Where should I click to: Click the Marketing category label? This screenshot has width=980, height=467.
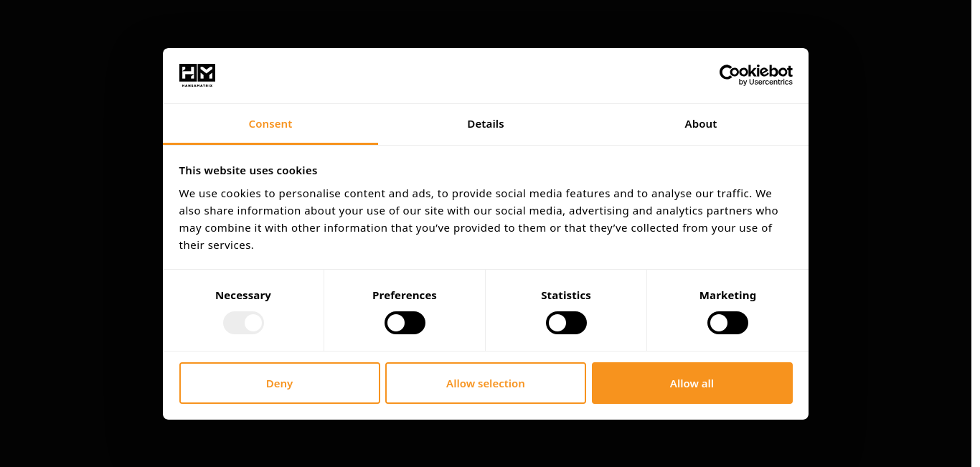point(727,296)
